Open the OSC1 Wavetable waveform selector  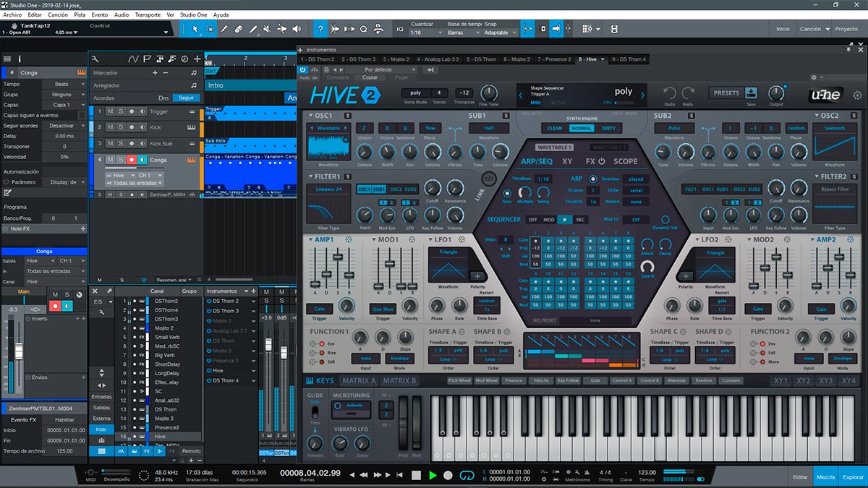329,128
